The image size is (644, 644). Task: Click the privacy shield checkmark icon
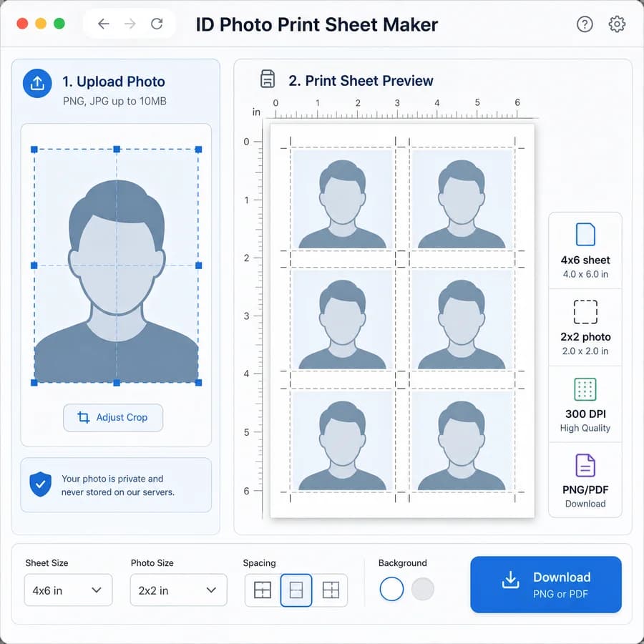40,484
